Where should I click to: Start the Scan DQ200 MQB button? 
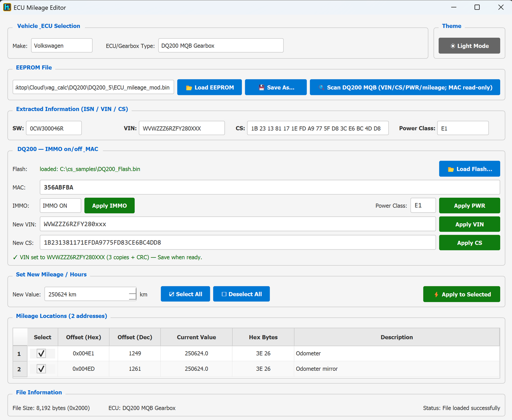point(405,87)
